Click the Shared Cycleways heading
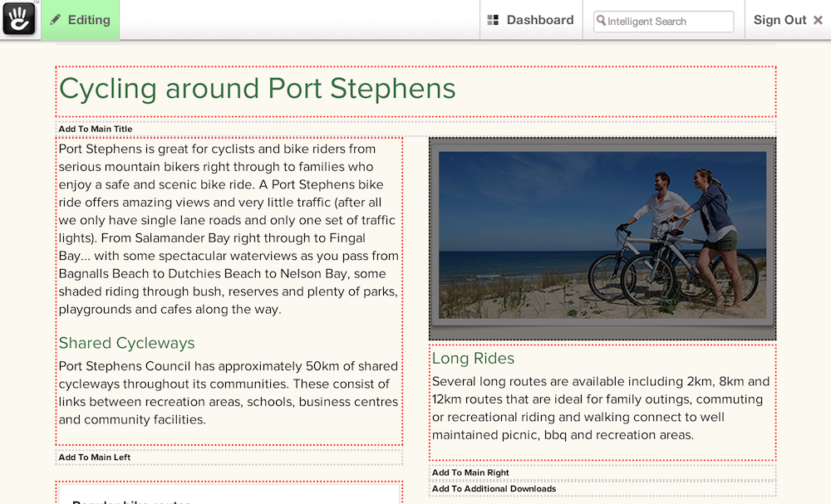This screenshot has height=504, width=831. tap(126, 343)
